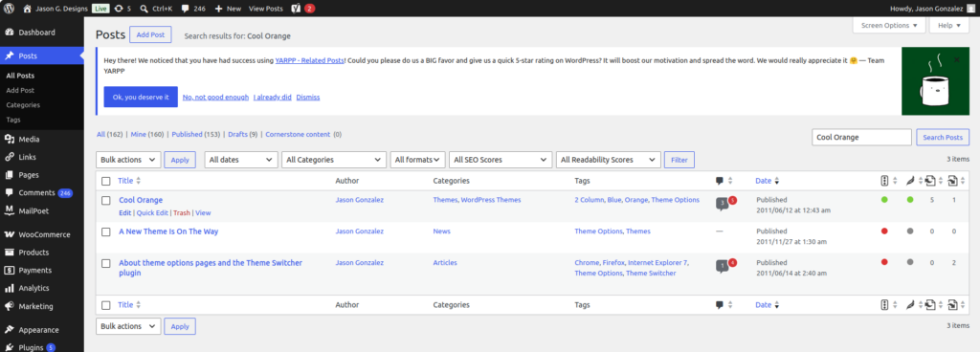Click Ok, you deserve it button
Screen dimensions: 980x352
[141, 97]
